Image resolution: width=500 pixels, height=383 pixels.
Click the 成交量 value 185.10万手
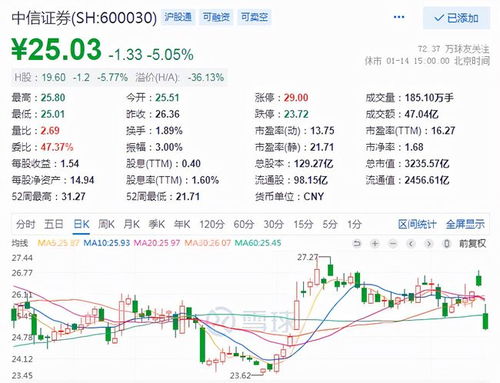pyautogui.click(x=429, y=98)
